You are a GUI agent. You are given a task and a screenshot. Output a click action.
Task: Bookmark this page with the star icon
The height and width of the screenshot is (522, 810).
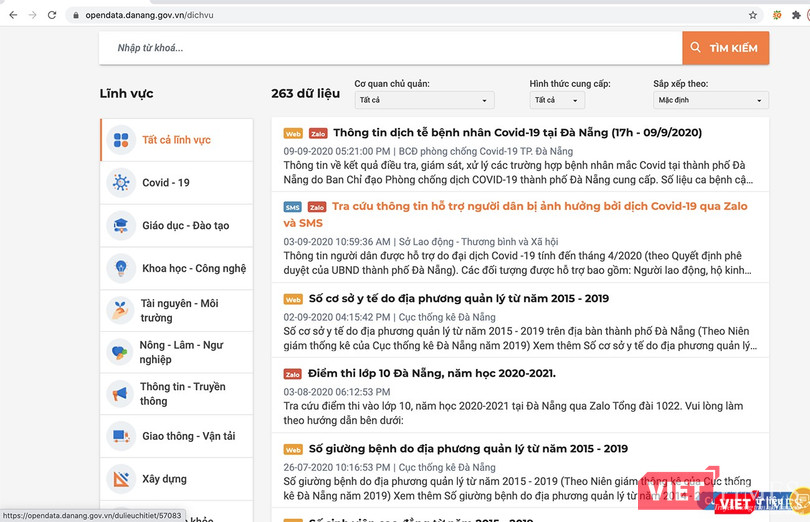753,15
